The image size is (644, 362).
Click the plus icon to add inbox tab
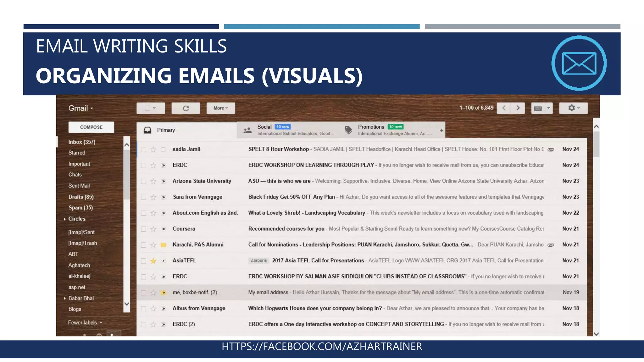[x=441, y=130]
